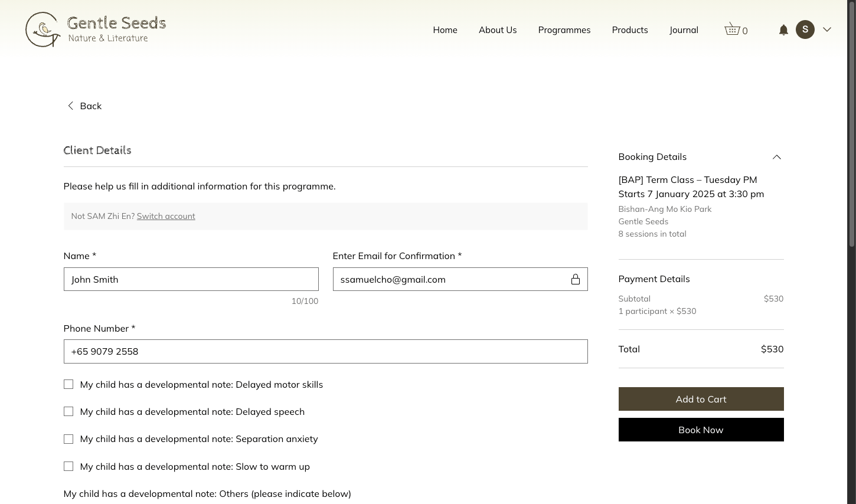Click the Client Details heading
856x504 pixels.
tap(97, 150)
